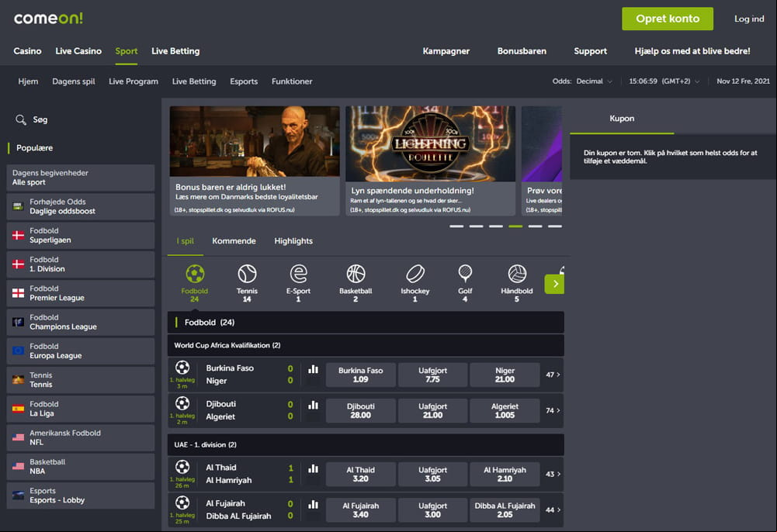Expand 47 more markets for Burkina Faso–Niger
The width and height of the screenshot is (777, 532).
553,375
